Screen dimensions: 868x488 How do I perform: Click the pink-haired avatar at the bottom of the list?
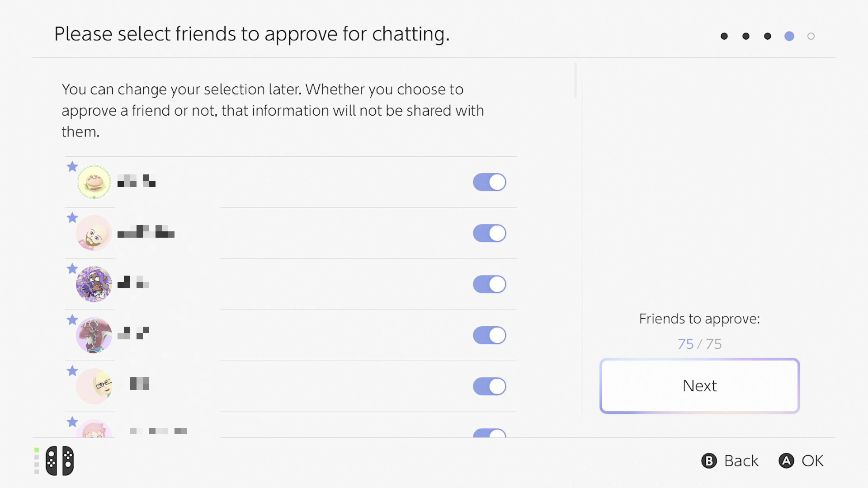[x=94, y=428]
